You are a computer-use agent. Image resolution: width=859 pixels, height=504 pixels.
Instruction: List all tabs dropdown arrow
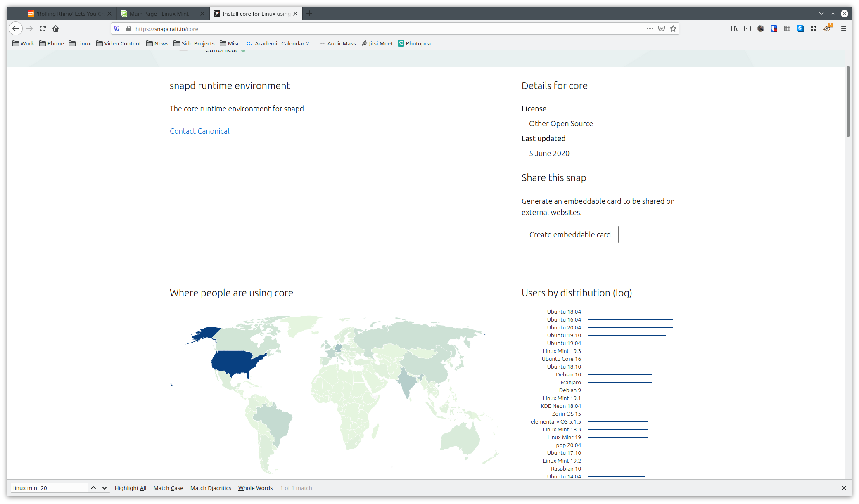point(821,14)
